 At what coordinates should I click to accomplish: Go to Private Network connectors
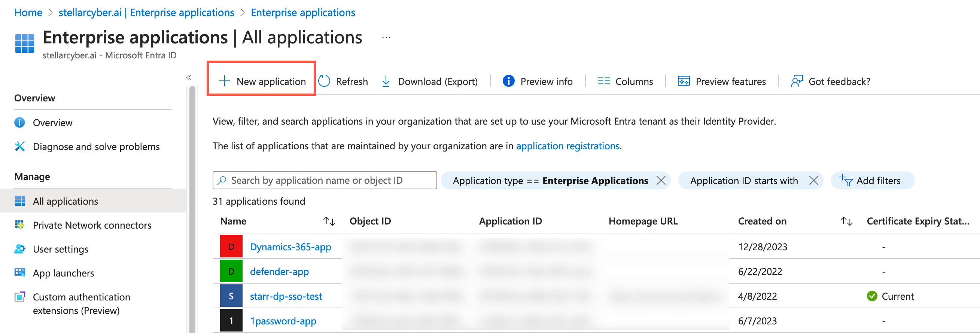[x=92, y=225]
